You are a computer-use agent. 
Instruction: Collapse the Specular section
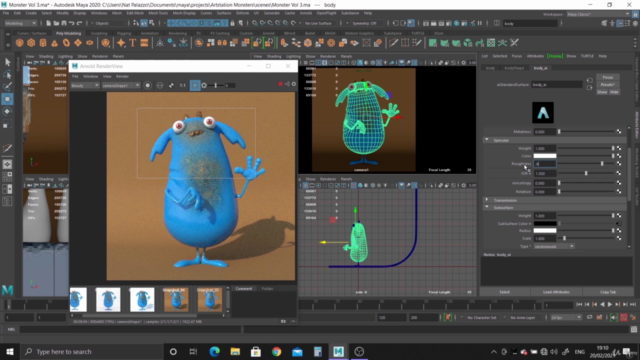point(487,140)
